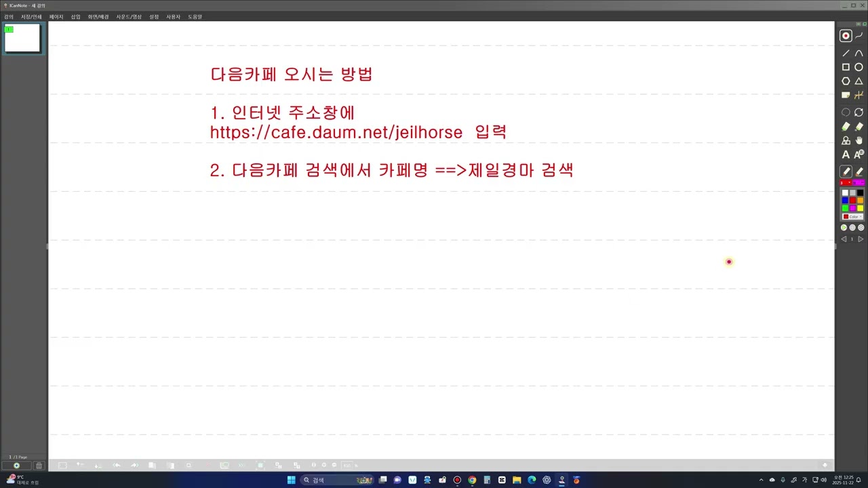Select the dotted lasso selection tool
Screen dimensions: 868x488
[846, 113]
